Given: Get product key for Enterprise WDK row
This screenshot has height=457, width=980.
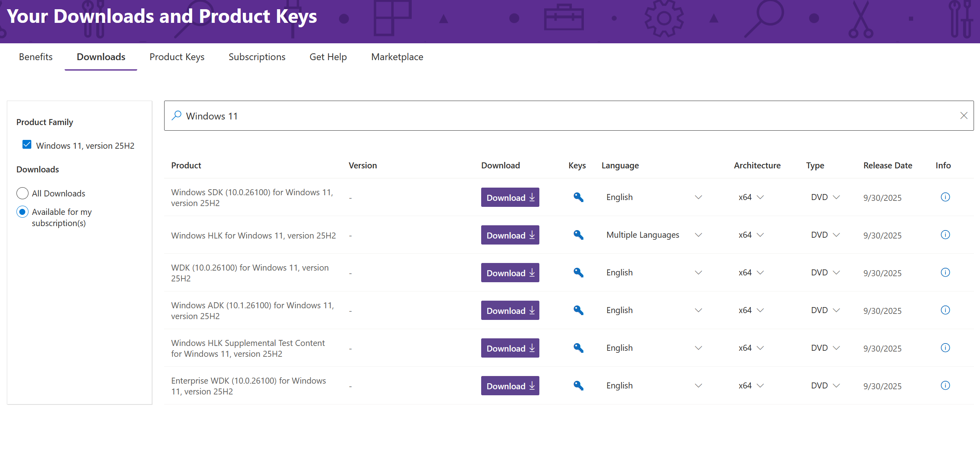Looking at the screenshot, I should tap(578, 386).
